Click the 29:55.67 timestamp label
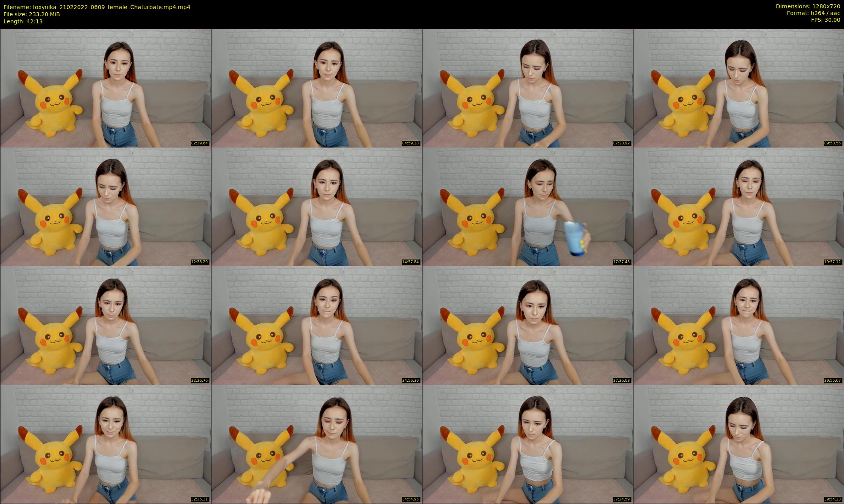The image size is (844, 504). [x=833, y=381]
